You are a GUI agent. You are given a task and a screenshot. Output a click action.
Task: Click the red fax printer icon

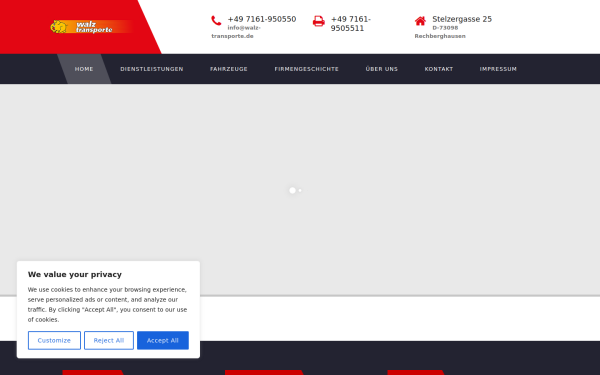(x=319, y=21)
